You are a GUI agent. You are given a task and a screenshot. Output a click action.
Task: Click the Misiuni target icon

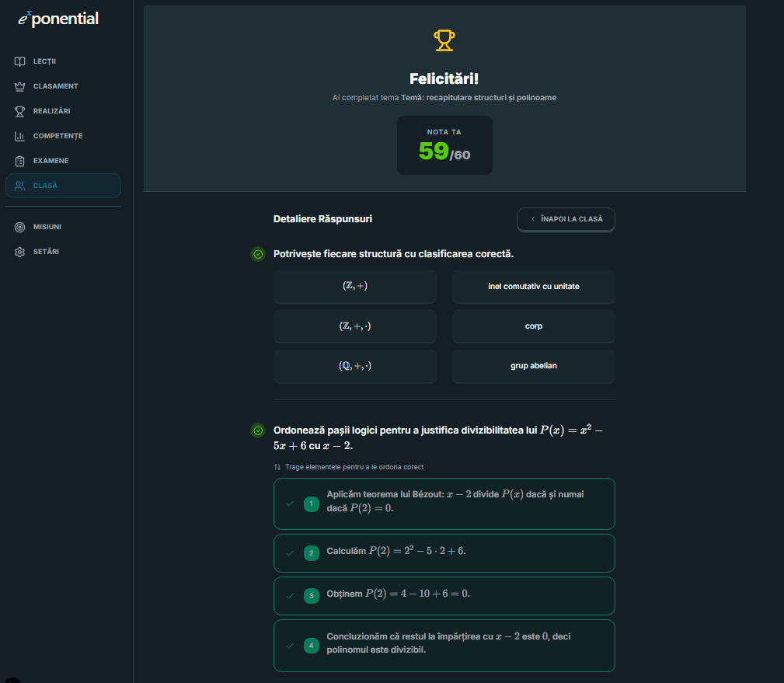19,227
